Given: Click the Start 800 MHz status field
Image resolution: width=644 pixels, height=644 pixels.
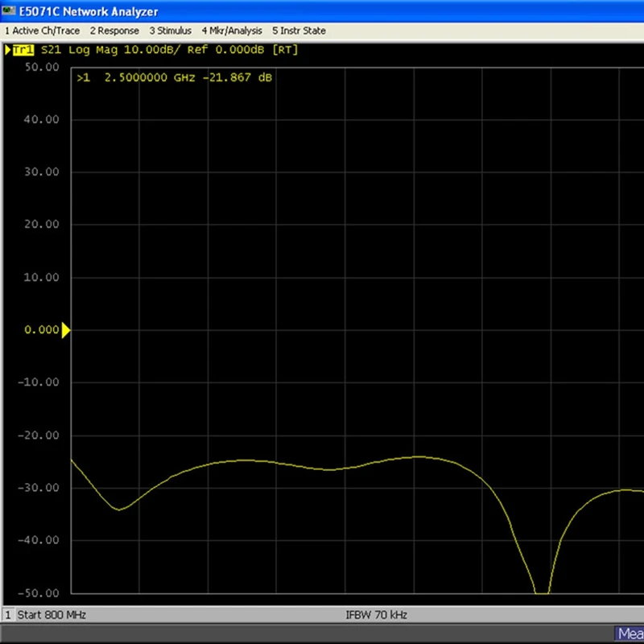Looking at the screenshot, I should [52, 615].
